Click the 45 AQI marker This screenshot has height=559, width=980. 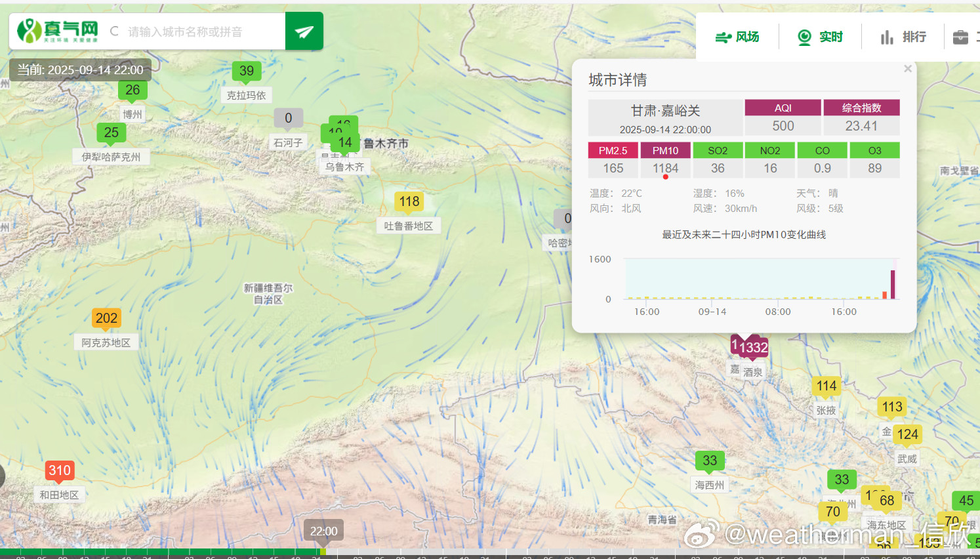click(x=966, y=501)
